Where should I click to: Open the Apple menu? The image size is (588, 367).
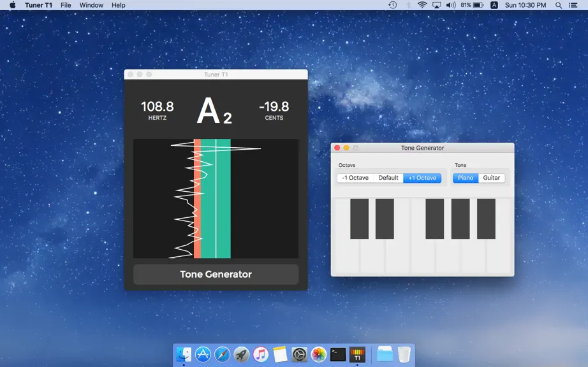tap(12, 5)
